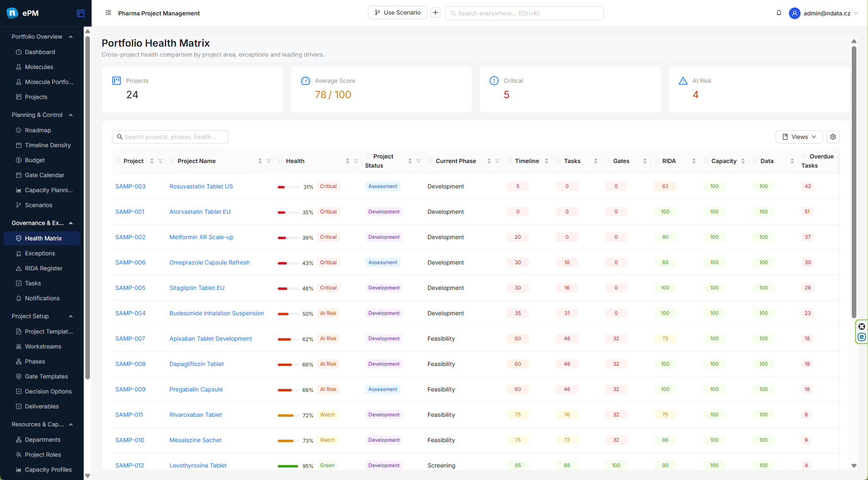Click RIDA value 63 for SAMP-003
Viewport: 868px width, 480px height.
[665, 186]
